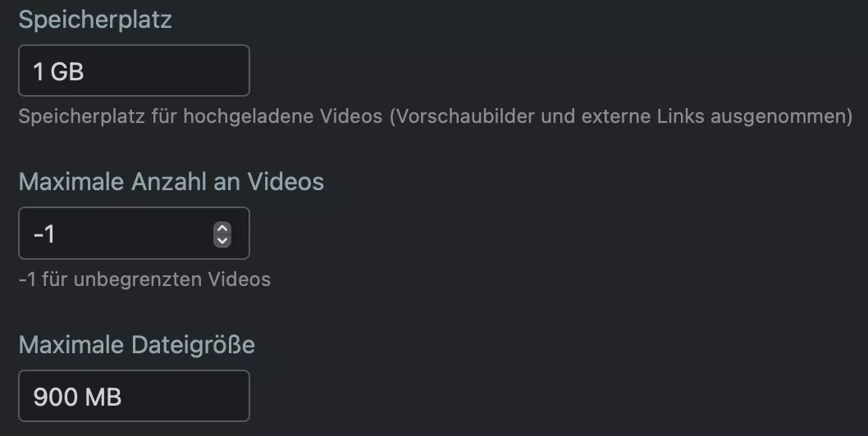Focus the Speicherplatz field showing 1 GB
The image size is (868, 436).
[134, 70]
